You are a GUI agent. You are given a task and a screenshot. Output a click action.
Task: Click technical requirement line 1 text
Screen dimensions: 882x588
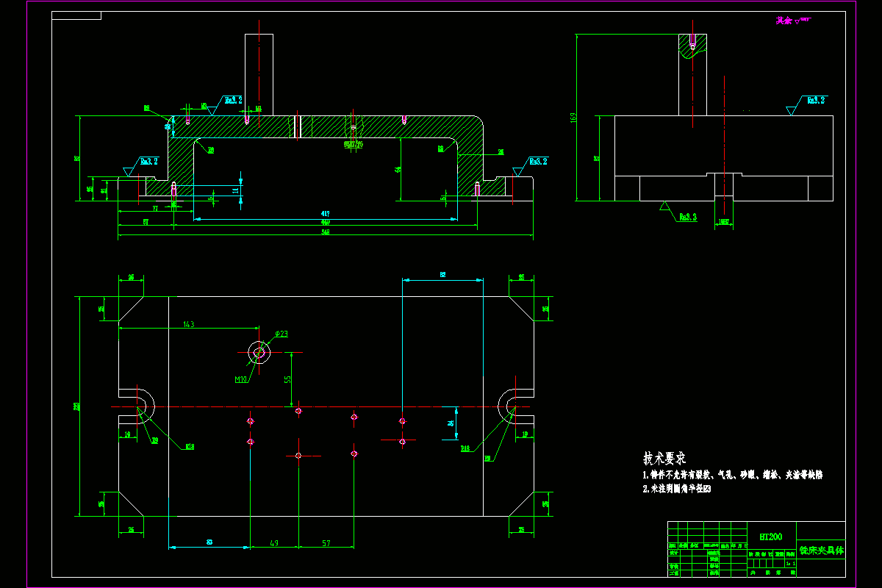click(x=732, y=476)
